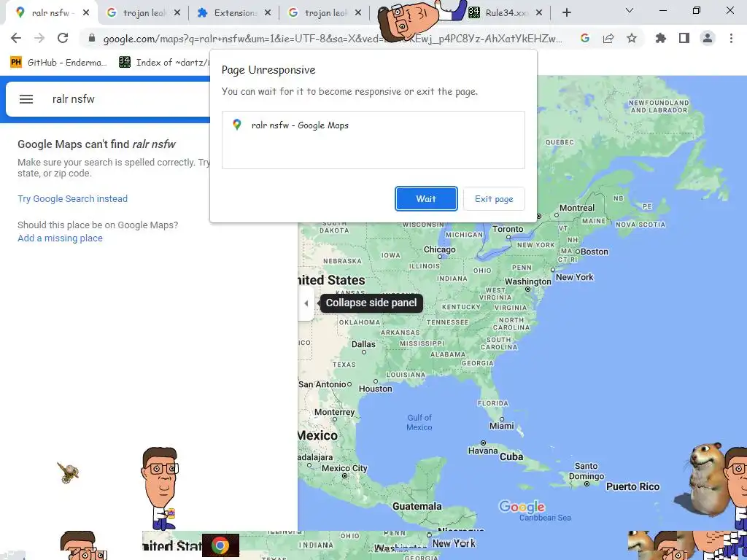Click the browser forward arrow

(x=39, y=38)
